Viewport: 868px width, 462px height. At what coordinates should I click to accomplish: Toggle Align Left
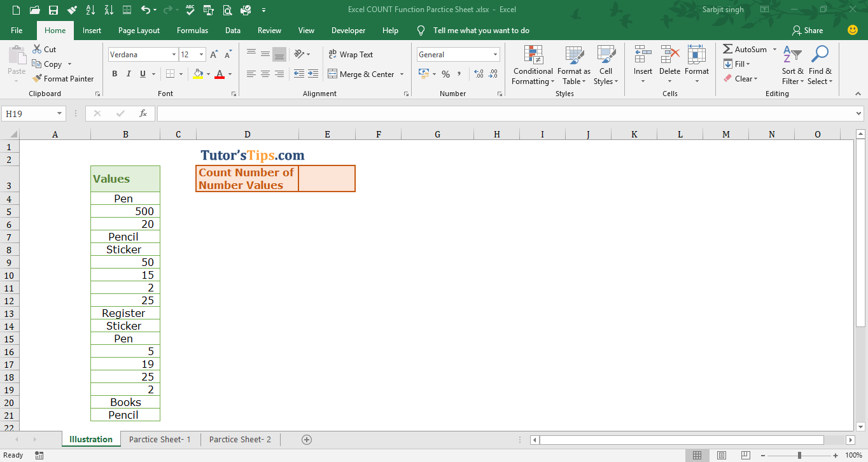[251, 74]
